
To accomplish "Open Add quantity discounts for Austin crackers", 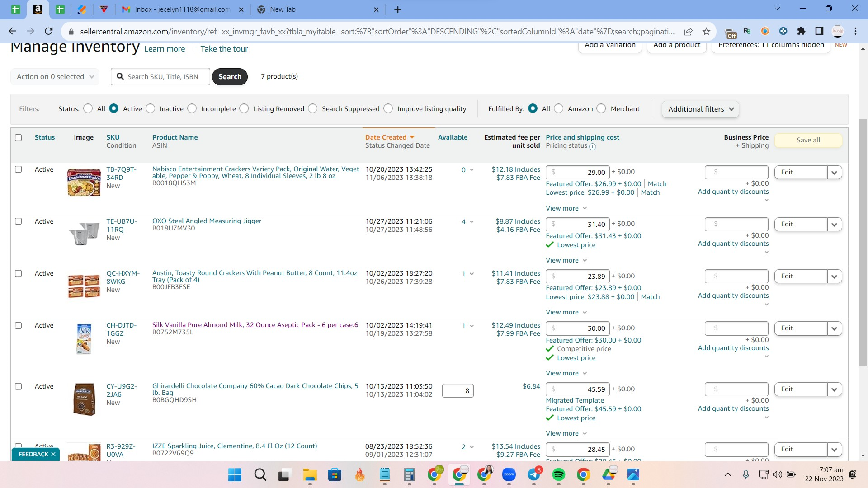I will point(733,296).
